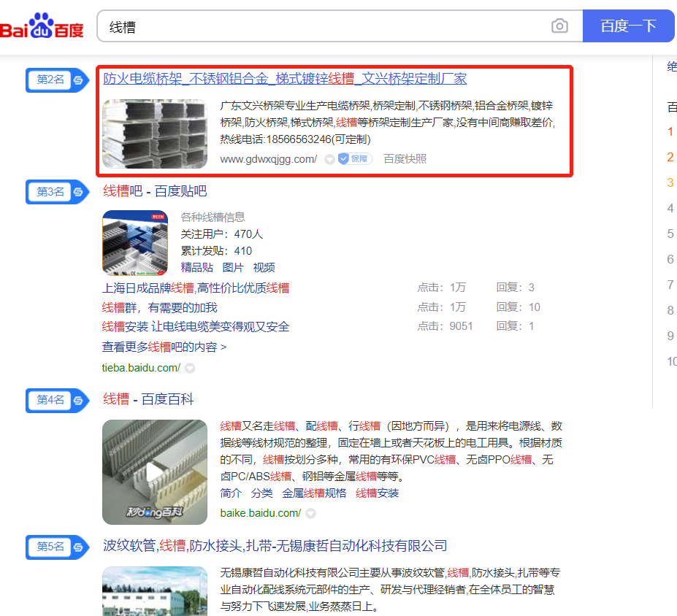This screenshot has height=616, width=677.
Task: Open the www.gdwxqjgg.com/ URL
Action: click(269, 159)
